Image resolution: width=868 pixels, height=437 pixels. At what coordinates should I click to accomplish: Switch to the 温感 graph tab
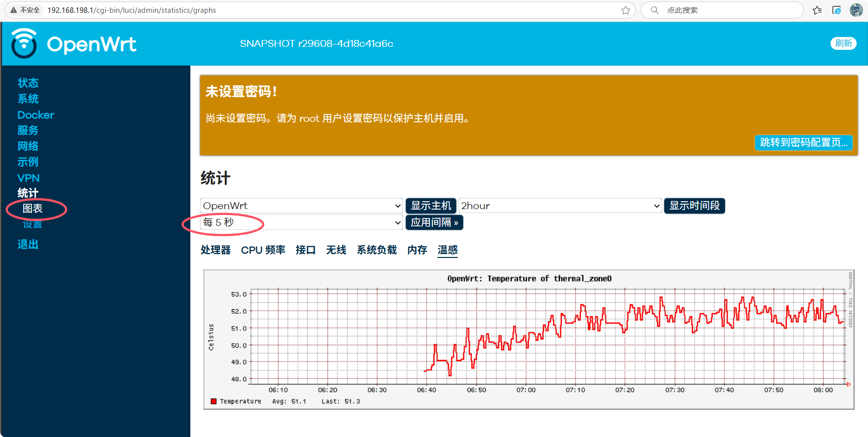447,250
